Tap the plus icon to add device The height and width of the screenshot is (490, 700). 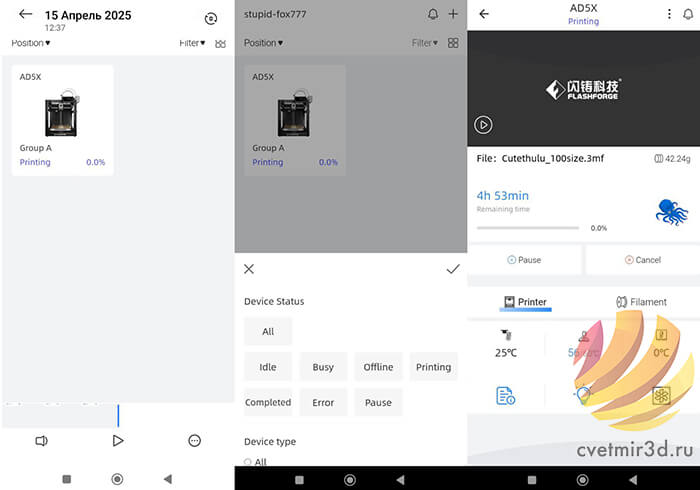point(453,14)
